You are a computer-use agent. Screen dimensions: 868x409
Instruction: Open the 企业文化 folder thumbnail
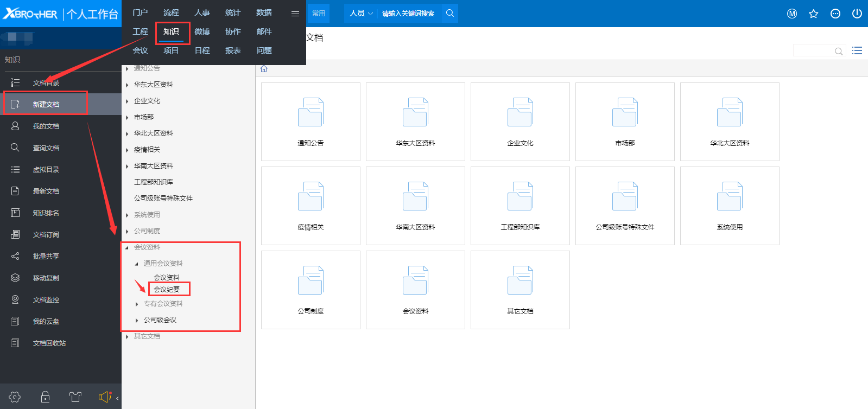520,122
